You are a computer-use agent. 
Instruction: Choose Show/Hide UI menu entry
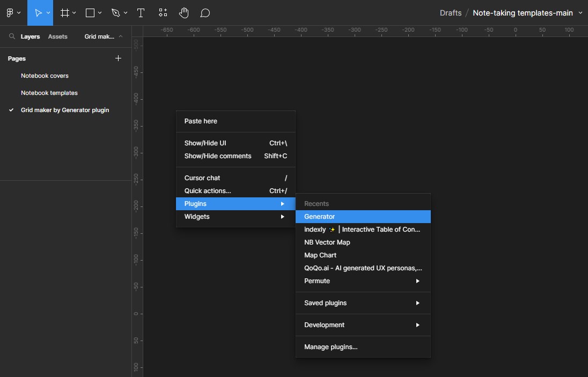pyautogui.click(x=236, y=143)
